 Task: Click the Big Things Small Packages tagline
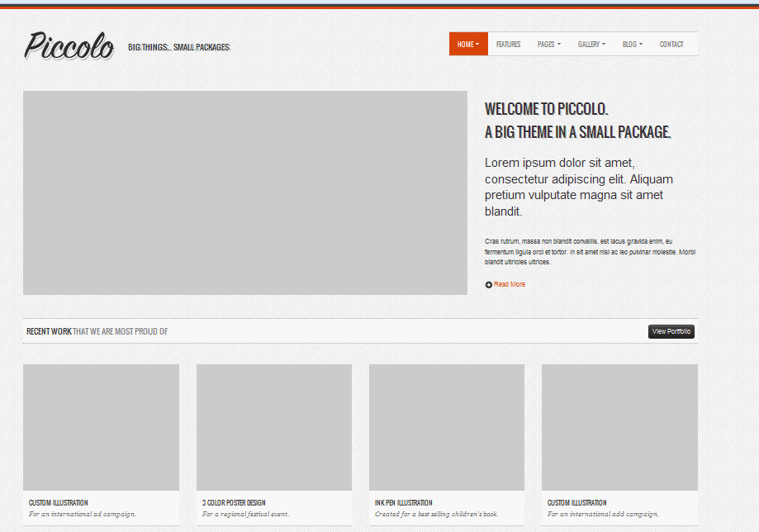tap(179, 47)
